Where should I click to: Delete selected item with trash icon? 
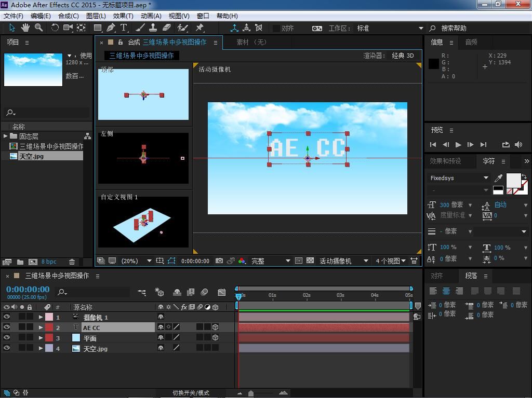click(x=72, y=262)
